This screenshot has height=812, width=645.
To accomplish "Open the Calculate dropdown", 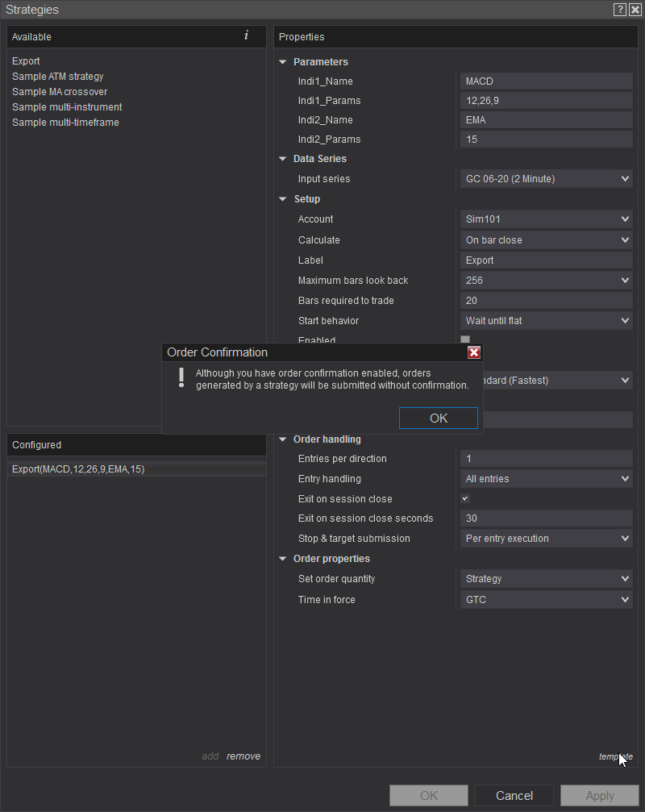I will pyautogui.click(x=546, y=240).
